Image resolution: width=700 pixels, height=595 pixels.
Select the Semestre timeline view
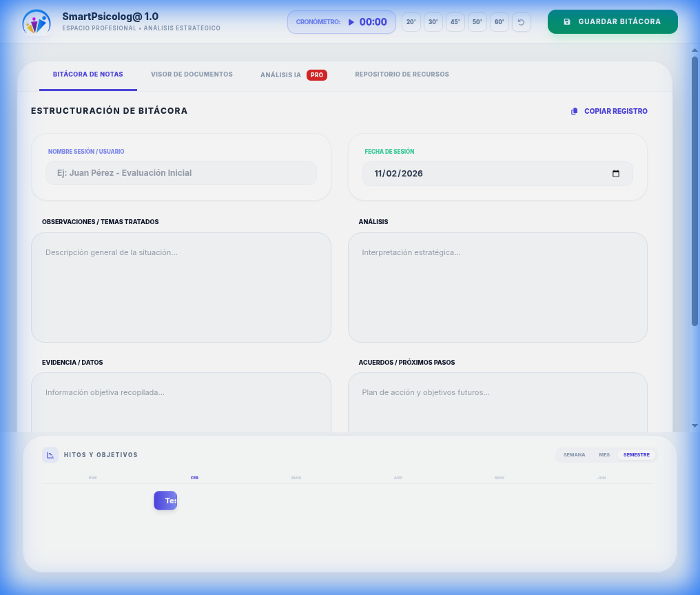click(x=636, y=455)
